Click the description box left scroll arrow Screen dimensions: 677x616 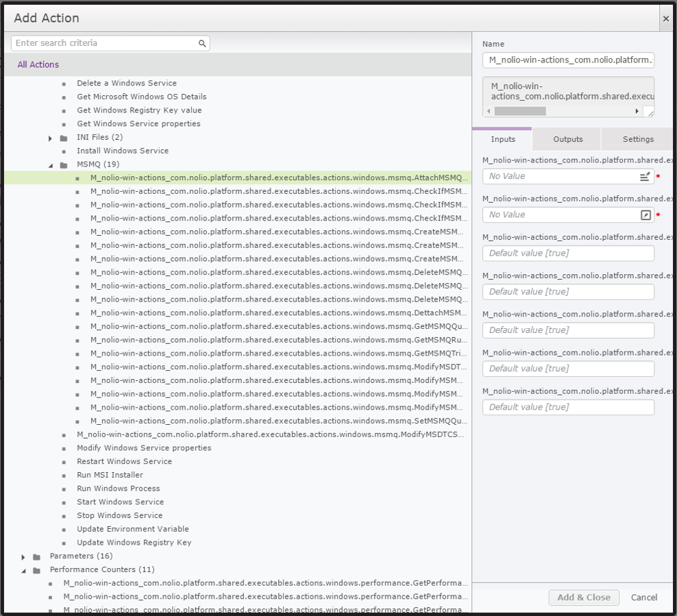489,111
